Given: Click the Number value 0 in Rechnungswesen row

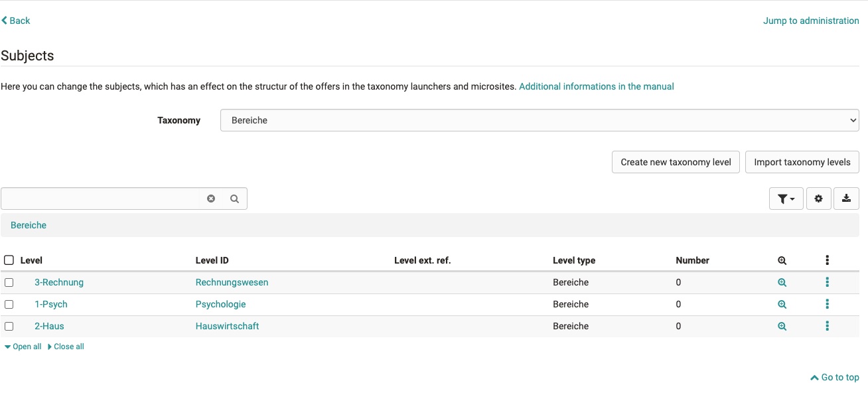Looking at the screenshot, I should tap(678, 282).
